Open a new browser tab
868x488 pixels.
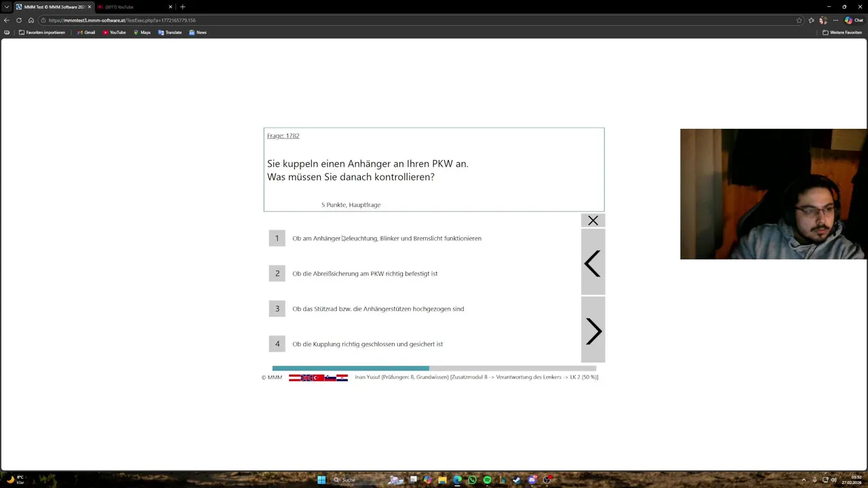182,7
